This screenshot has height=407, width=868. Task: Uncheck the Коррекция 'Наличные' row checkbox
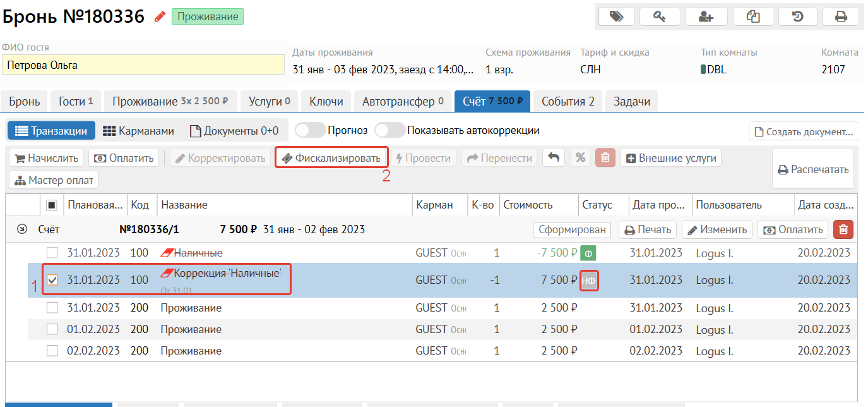coord(52,280)
